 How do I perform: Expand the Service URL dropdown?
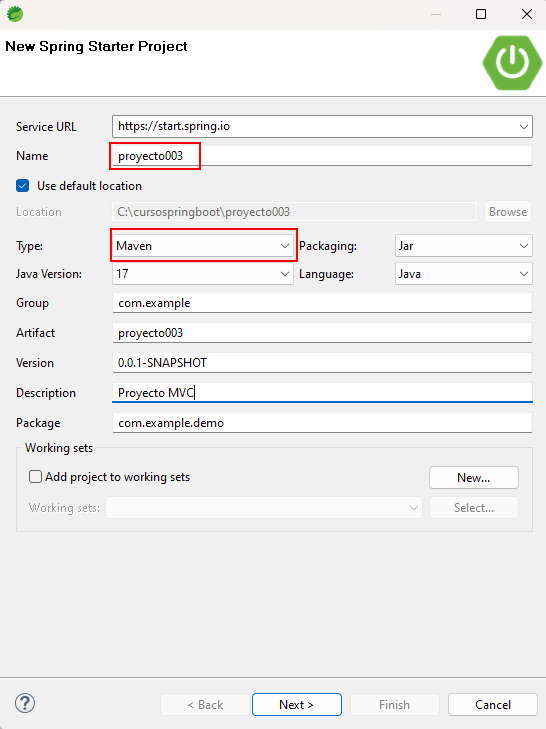(x=524, y=126)
